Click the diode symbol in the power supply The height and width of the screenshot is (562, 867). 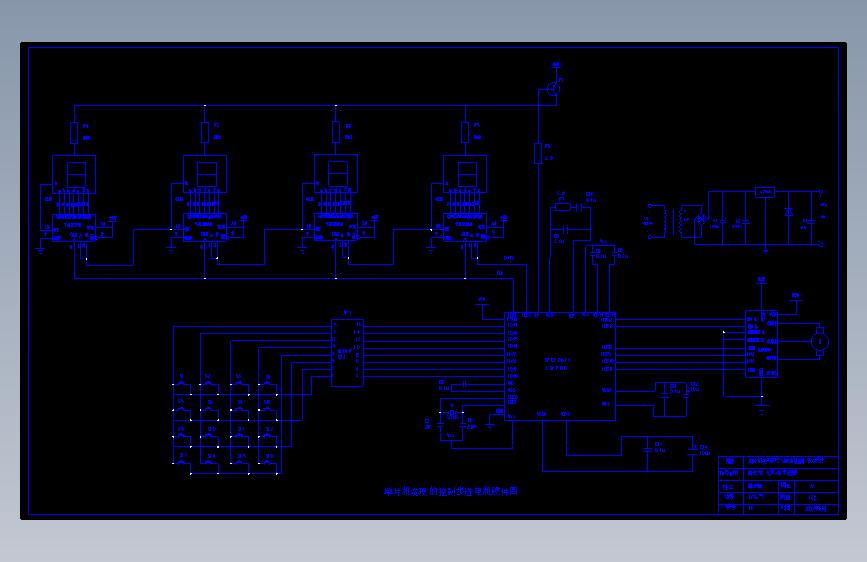[x=789, y=212]
